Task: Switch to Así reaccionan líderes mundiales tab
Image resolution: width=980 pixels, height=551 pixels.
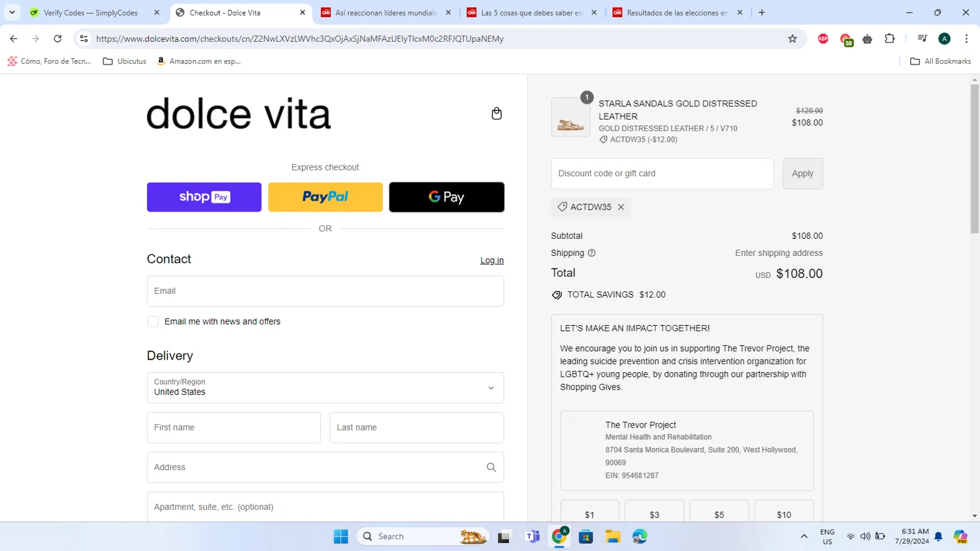Action: tap(386, 12)
